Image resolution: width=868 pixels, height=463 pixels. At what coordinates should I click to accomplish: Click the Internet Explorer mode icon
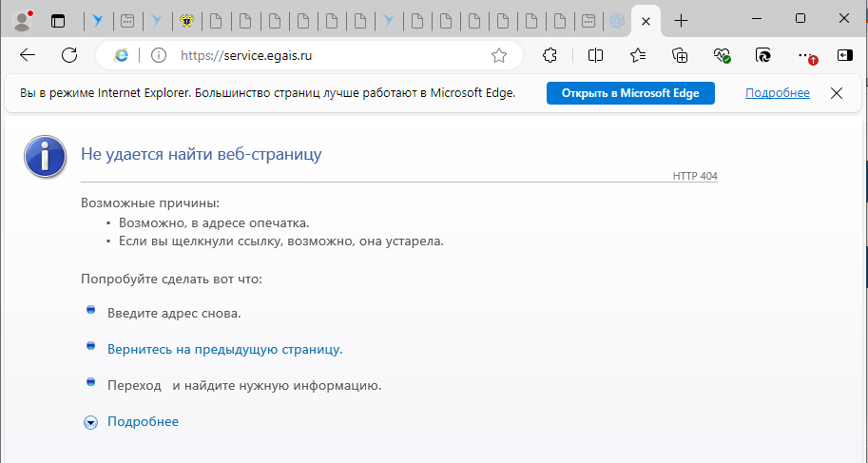coord(122,56)
